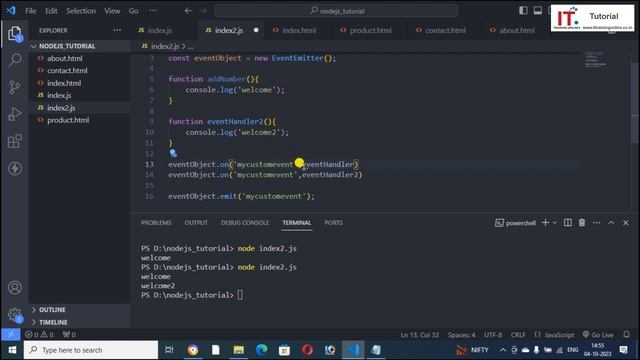The image size is (640, 360).
Task: Change encoding via UTF-8
Action: tap(493, 335)
